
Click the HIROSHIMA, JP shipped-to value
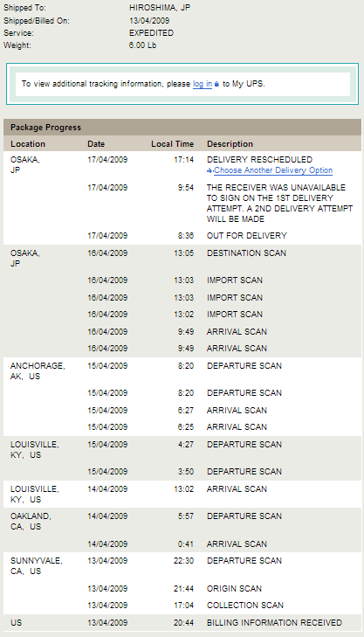pyautogui.click(x=160, y=8)
